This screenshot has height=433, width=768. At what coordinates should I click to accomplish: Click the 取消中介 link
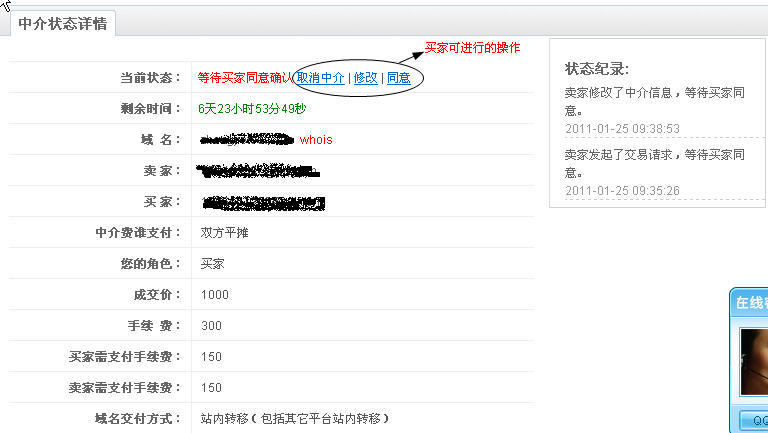point(320,78)
